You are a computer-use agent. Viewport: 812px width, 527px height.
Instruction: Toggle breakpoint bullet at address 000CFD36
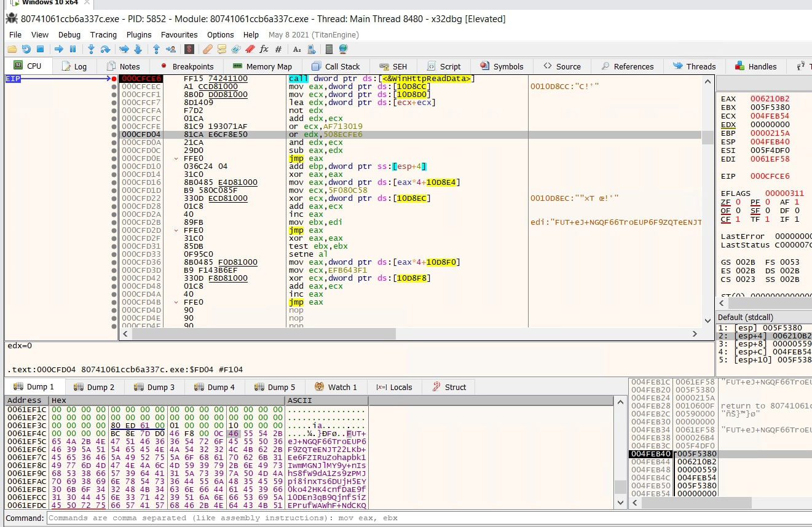[x=114, y=262]
